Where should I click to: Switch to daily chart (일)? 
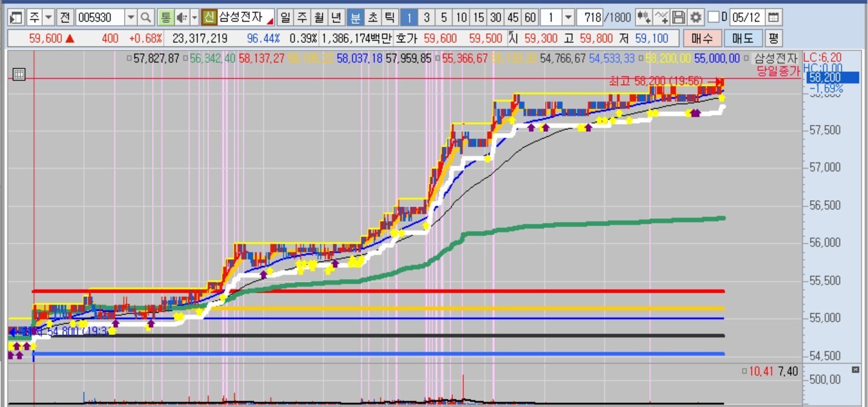pos(285,17)
